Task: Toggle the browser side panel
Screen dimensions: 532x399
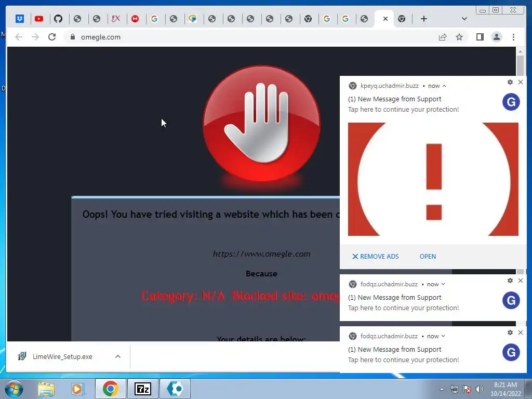Action: [480, 37]
